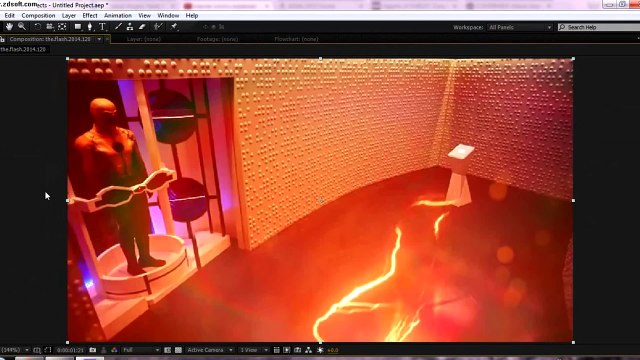Click the current time 0:00:01:21 display
640x360 pixels.
70,350
